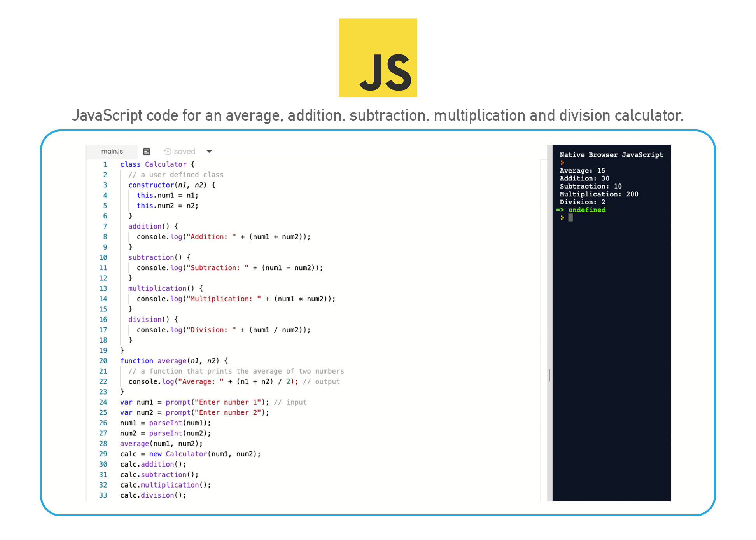Click the pane divider handle between editor and console
Screen dimensions: 756x540
(549, 375)
